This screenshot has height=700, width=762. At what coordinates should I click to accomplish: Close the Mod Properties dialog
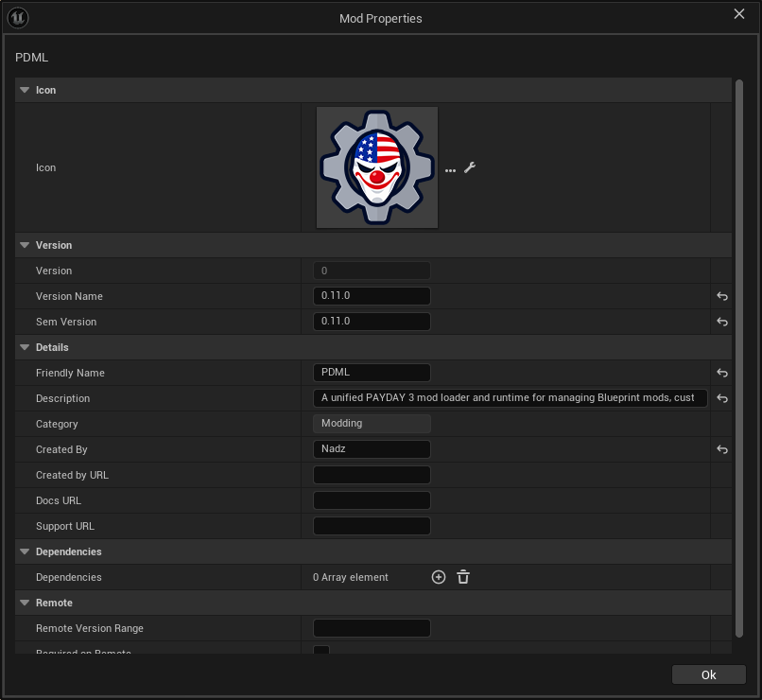(x=739, y=14)
